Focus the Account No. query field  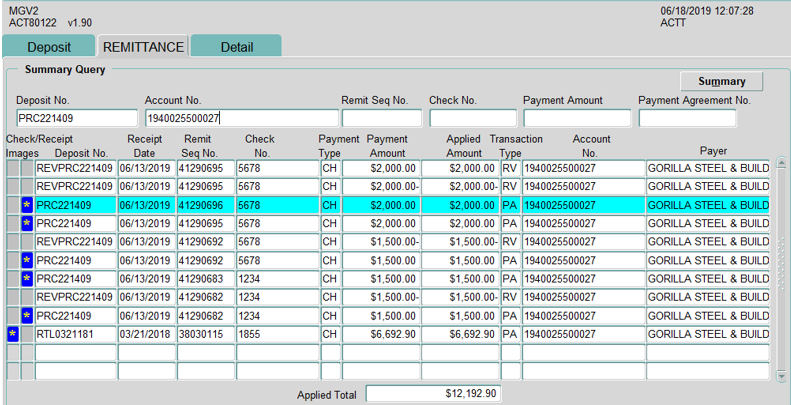click(240, 118)
